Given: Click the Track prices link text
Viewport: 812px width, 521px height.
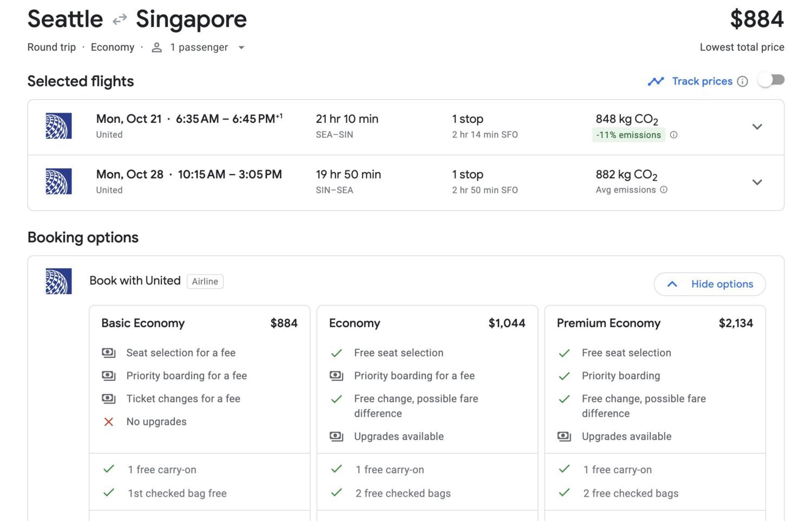Looking at the screenshot, I should 702,81.
